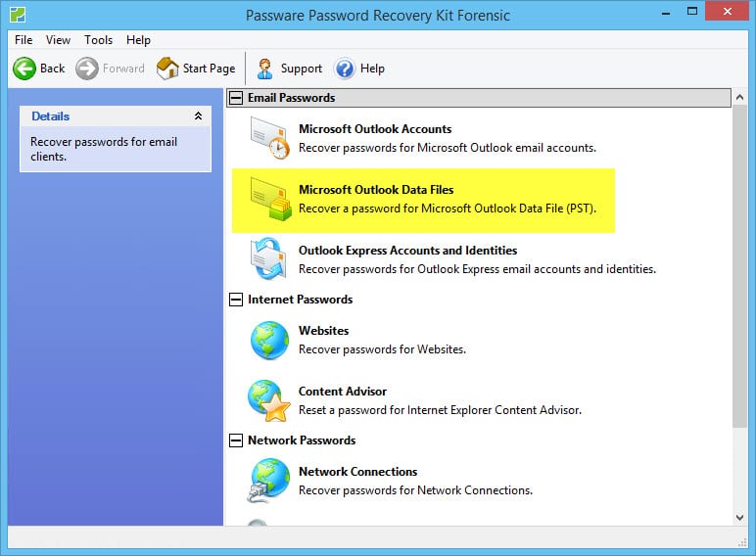Open Network Connections link
Image resolution: width=756 pixels, height=556 pixels.
357,472
